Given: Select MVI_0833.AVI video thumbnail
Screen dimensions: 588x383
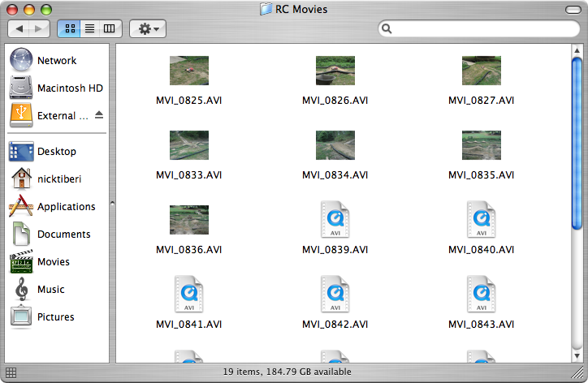Looking at the screenshot, I should 189,145.
